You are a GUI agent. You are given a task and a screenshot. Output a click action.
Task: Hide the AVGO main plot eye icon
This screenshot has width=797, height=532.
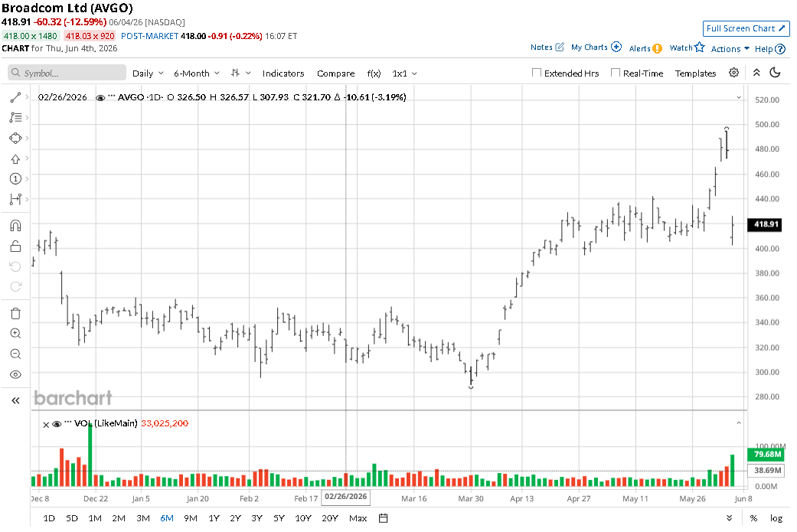coord(100,97)
